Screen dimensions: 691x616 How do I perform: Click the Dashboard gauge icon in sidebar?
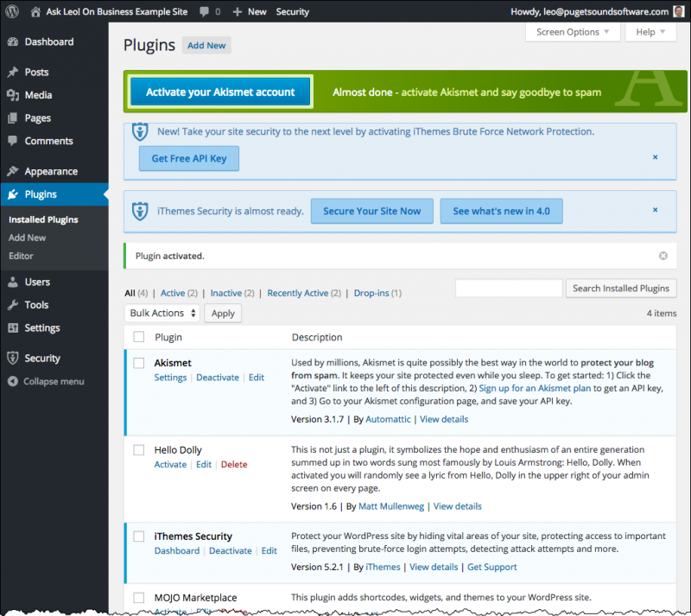point(13,41)
